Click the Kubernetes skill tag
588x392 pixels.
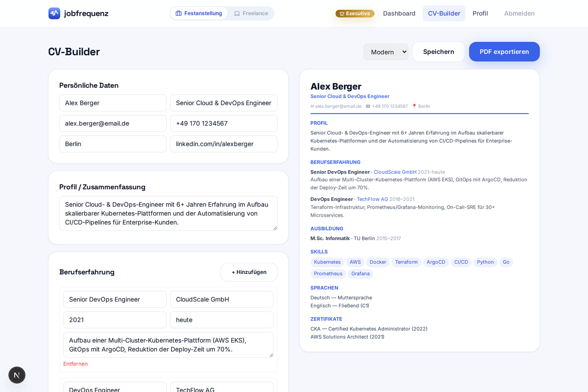pos(327,262)
